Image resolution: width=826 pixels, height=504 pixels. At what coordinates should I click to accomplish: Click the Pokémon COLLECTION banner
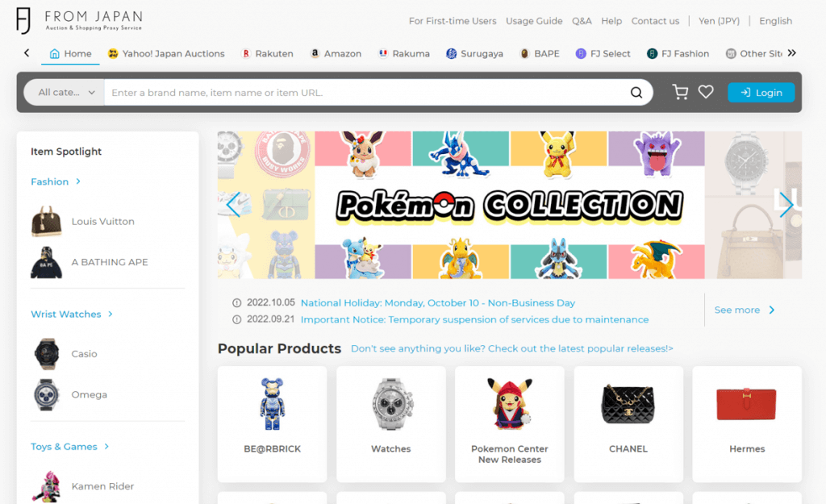click(x=510, y=205)
